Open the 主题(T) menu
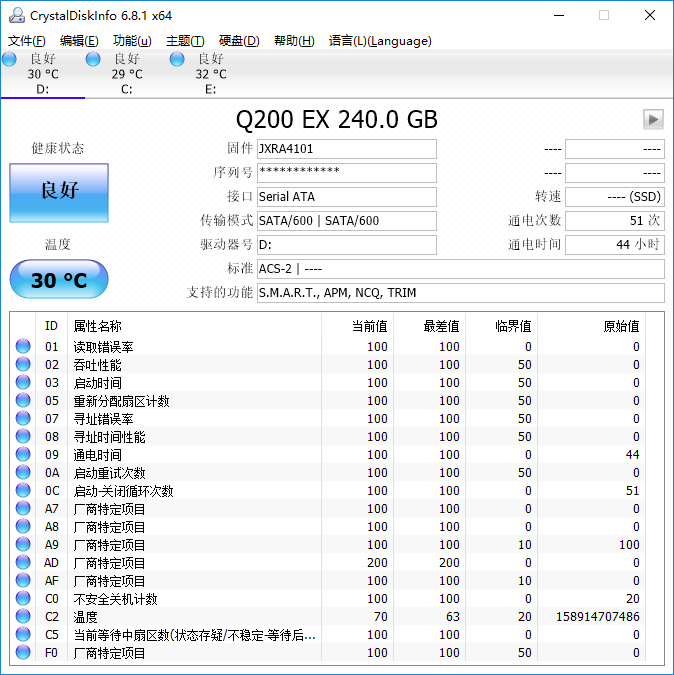The width and height of the screenshot is (674, 675). click(x=185, y=41)
